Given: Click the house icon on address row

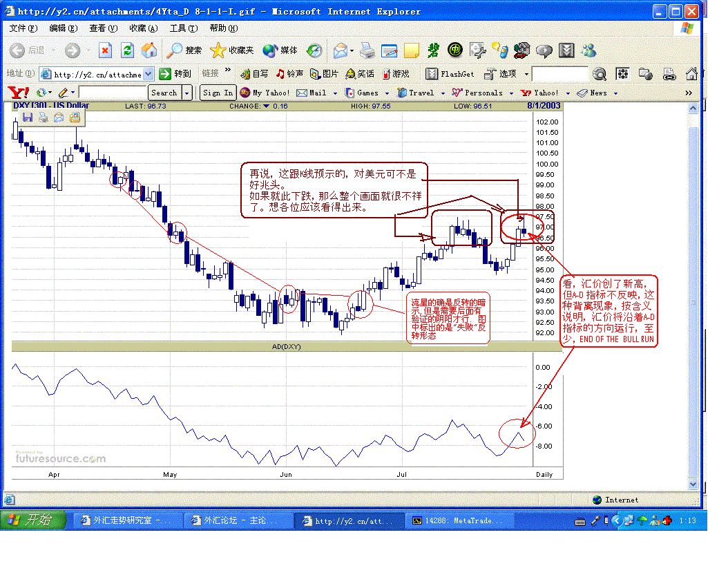Looking at the screenshot, I should (x=692, y=74).
